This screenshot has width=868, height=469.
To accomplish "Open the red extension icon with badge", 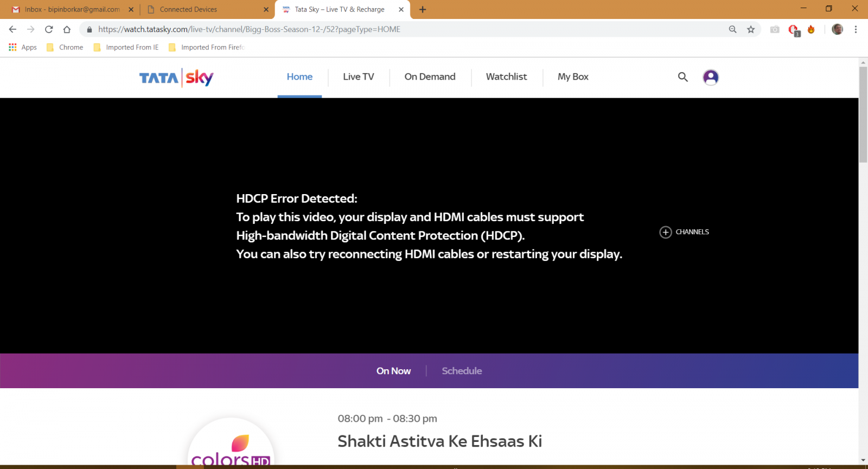I will [794, 30].
